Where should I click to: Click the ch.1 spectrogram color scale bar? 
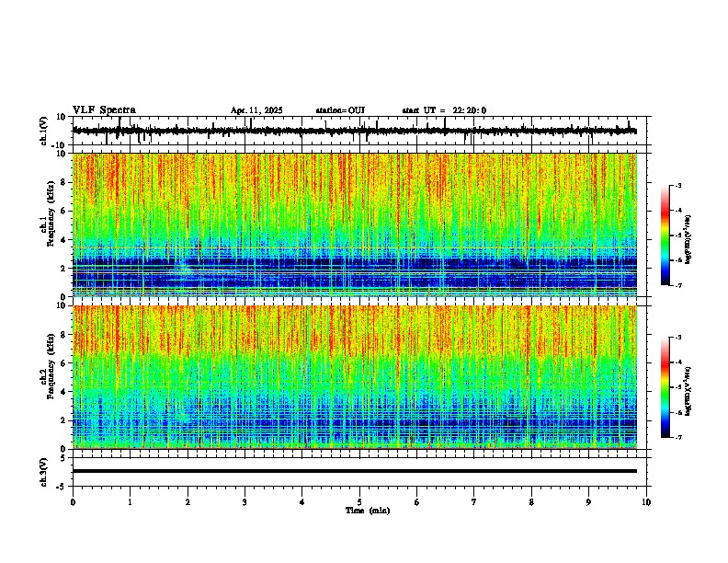665,236
